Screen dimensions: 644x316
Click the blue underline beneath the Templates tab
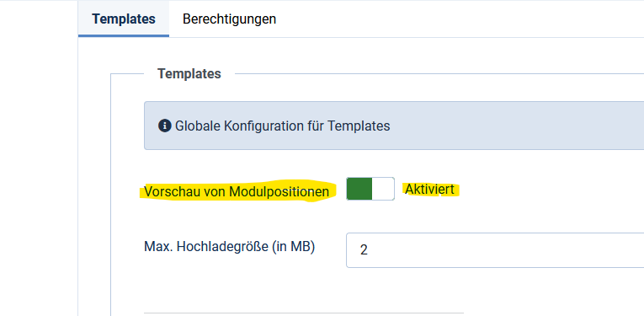(x=124, y=35)
